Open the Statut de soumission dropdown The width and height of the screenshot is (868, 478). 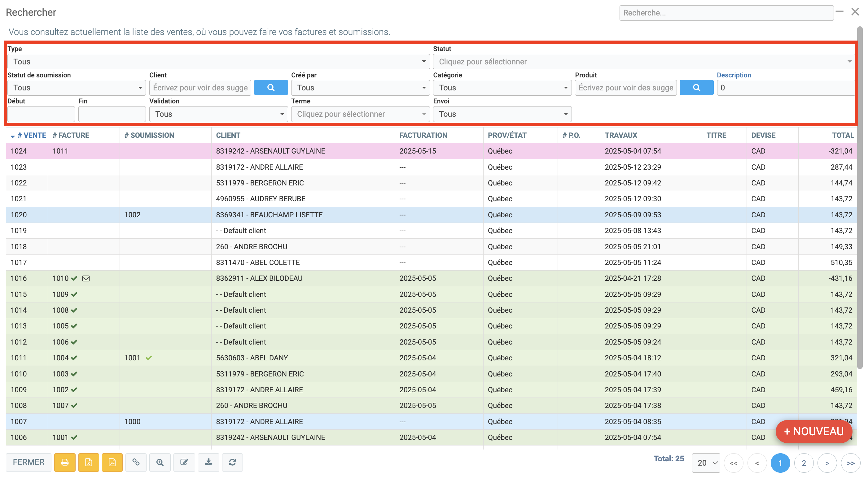[77, 88]
